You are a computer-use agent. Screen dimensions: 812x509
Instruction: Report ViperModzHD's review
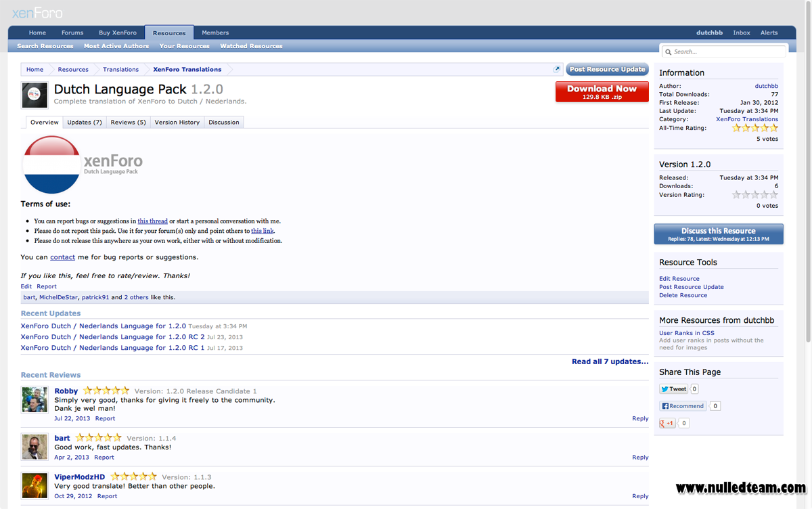[x=107, y=496]
